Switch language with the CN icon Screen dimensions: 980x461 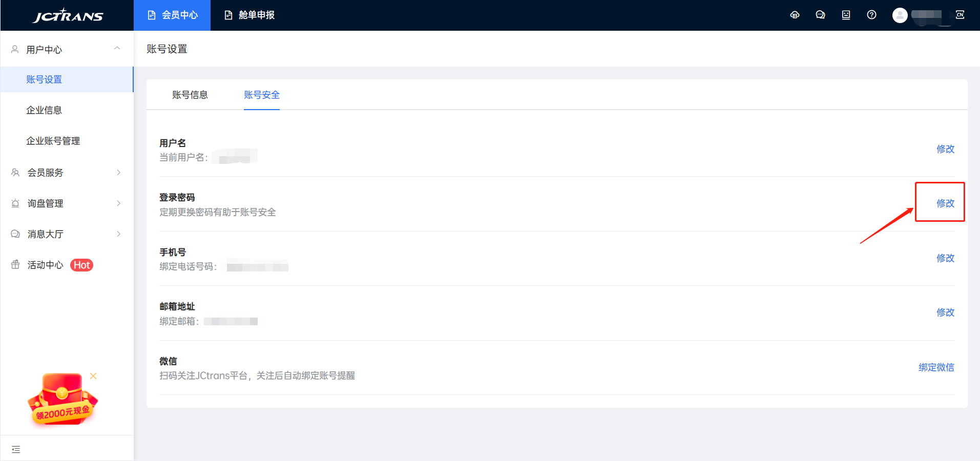(960, 15)
